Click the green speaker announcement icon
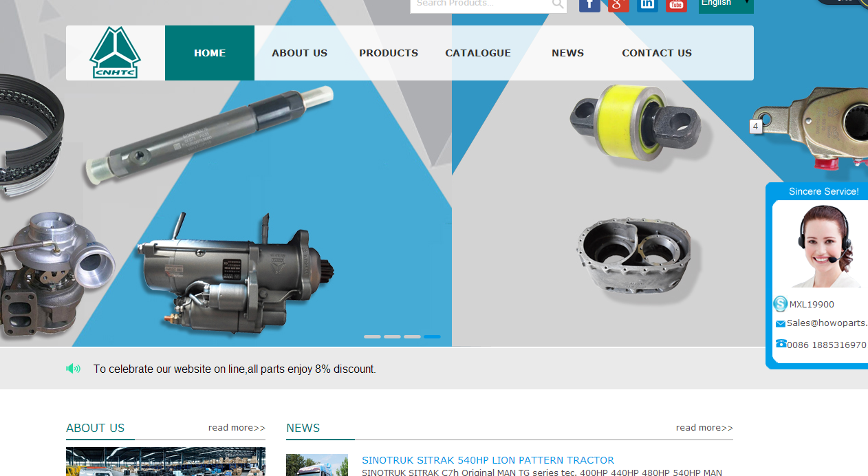The image size is (868, 476). (74, 369)
